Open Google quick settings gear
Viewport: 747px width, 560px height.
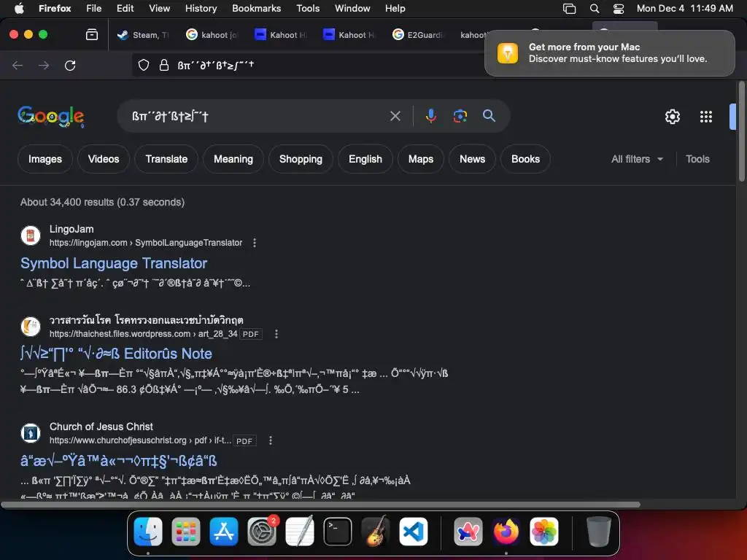672,117
